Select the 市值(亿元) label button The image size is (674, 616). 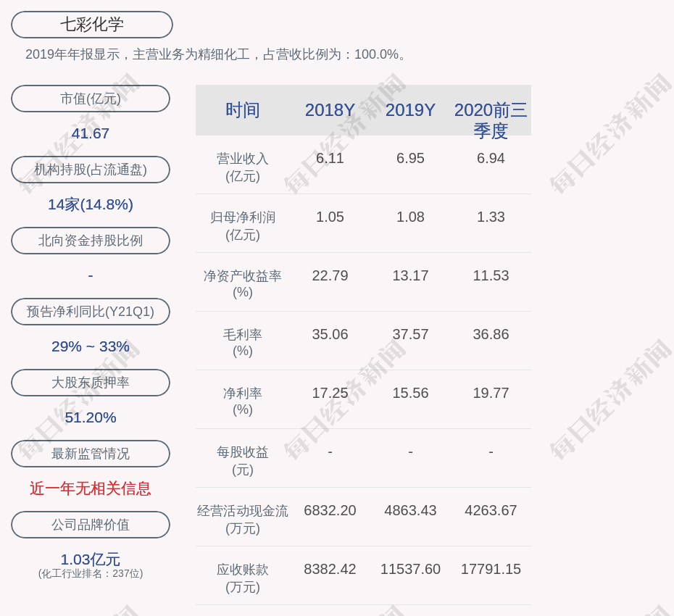91,99
